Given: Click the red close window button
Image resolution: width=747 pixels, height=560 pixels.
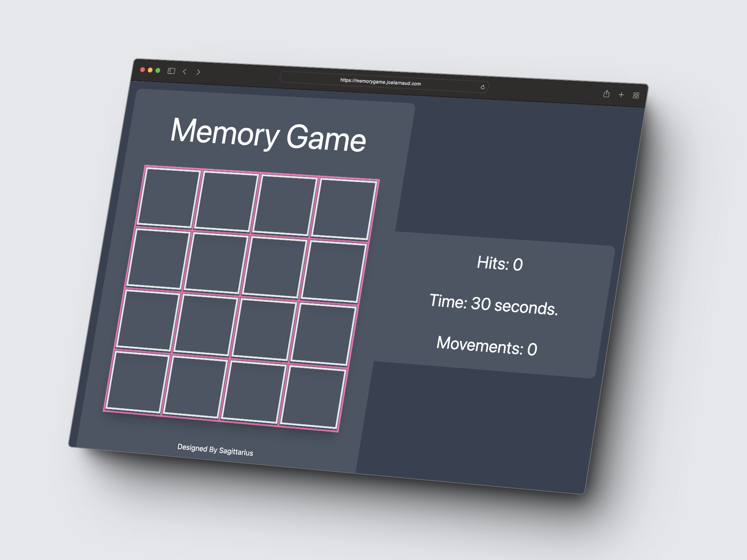Looking at the screenshot, I should [x=142, y=70].
